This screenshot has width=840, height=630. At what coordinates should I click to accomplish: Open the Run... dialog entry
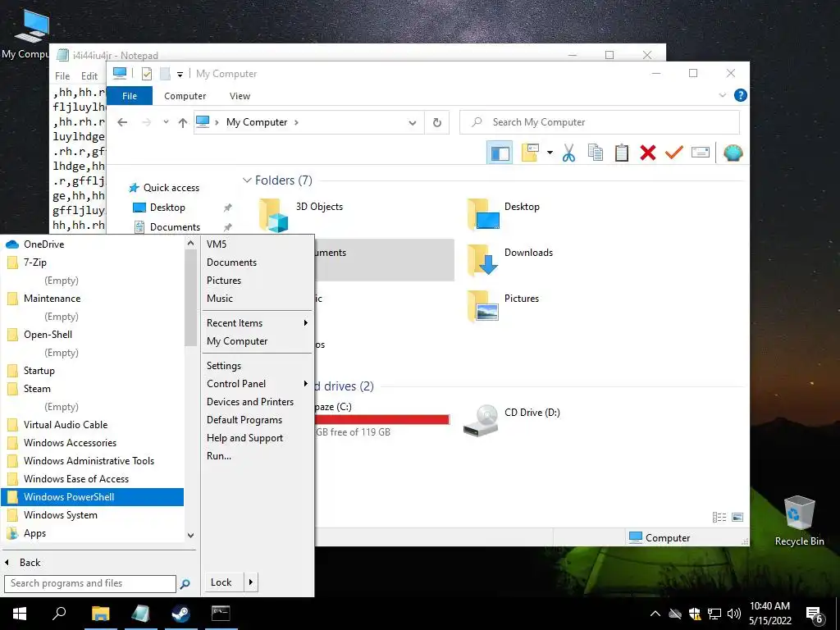(258, 456)
